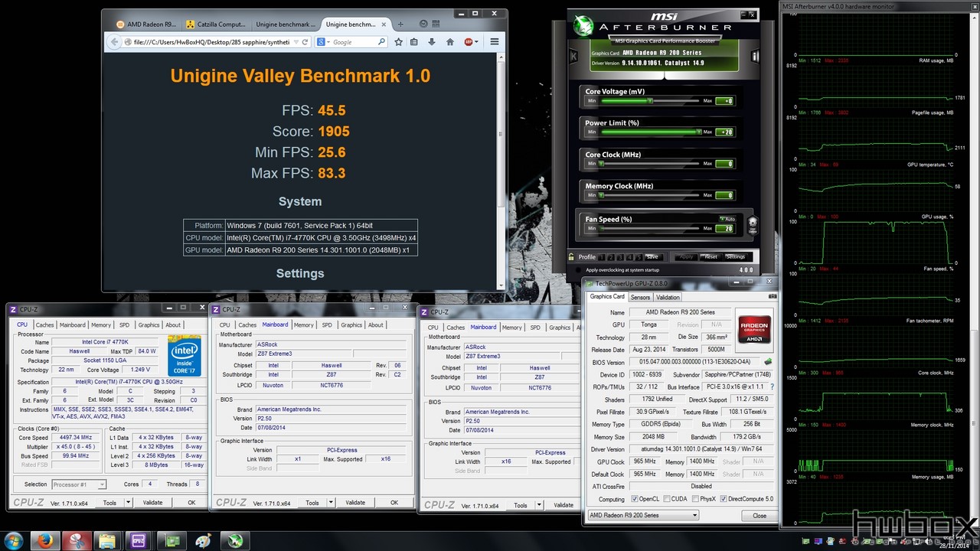Toggle Afterburner fan speed Auto
This screenshot has width=980, height=551.
click(x=727, y=219)
